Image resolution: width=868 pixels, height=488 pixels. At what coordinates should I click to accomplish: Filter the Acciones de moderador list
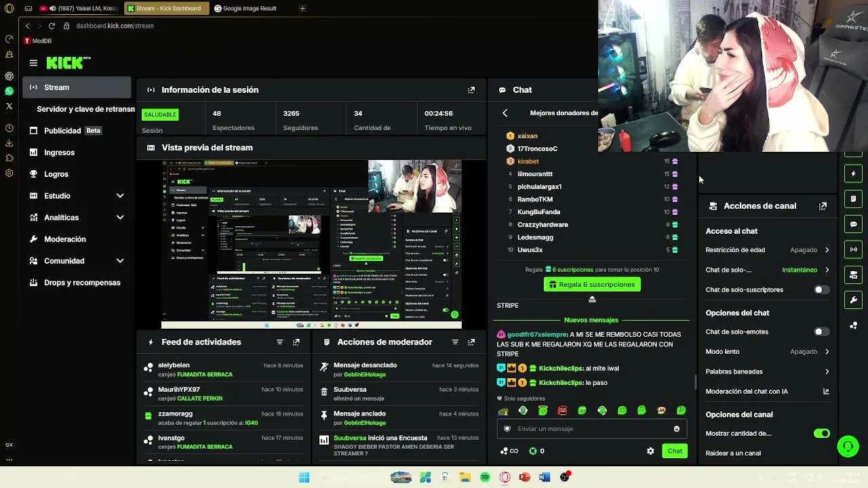[x=455, y=342]
